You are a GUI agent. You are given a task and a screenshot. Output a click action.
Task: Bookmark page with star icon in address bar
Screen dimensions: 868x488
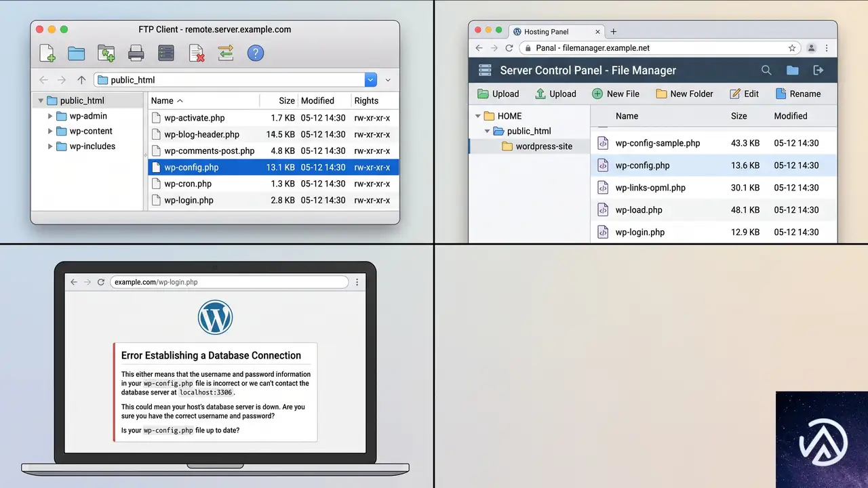(x=792, y=48)
